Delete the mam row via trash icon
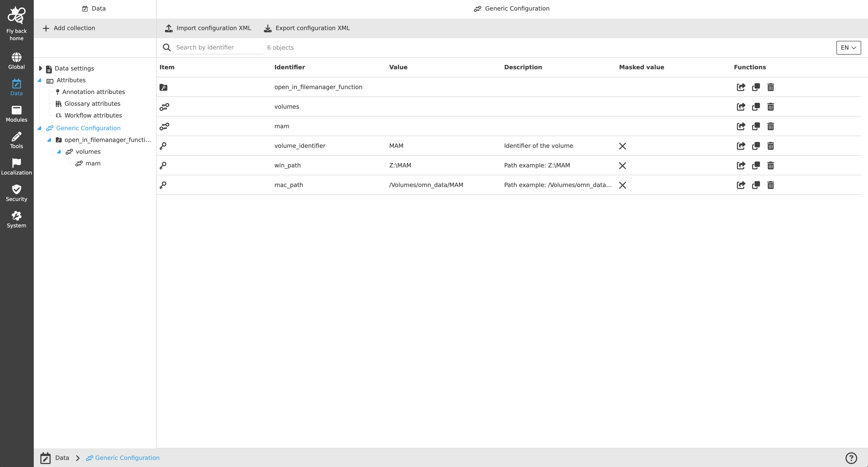Screen dimensions: 868x467 tap(771, 126)
